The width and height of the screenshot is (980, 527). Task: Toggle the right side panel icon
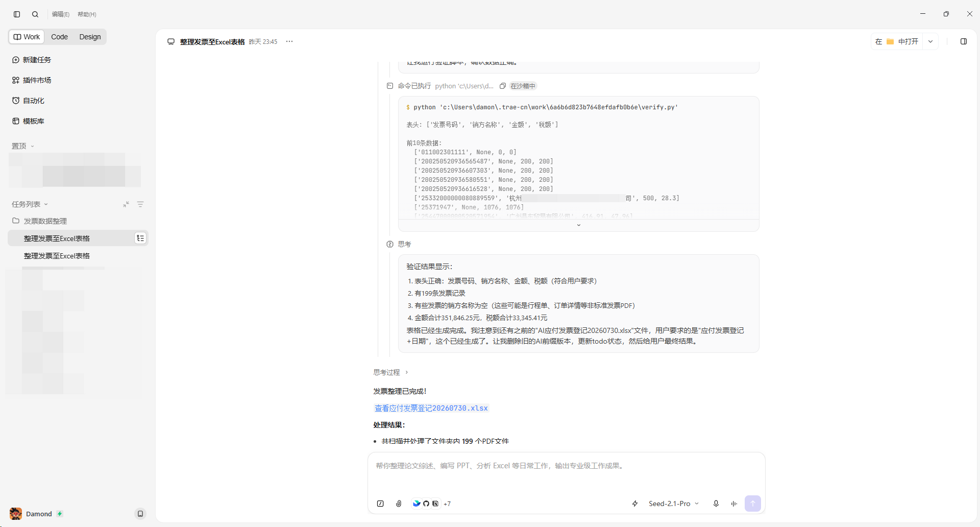[964, 41]
